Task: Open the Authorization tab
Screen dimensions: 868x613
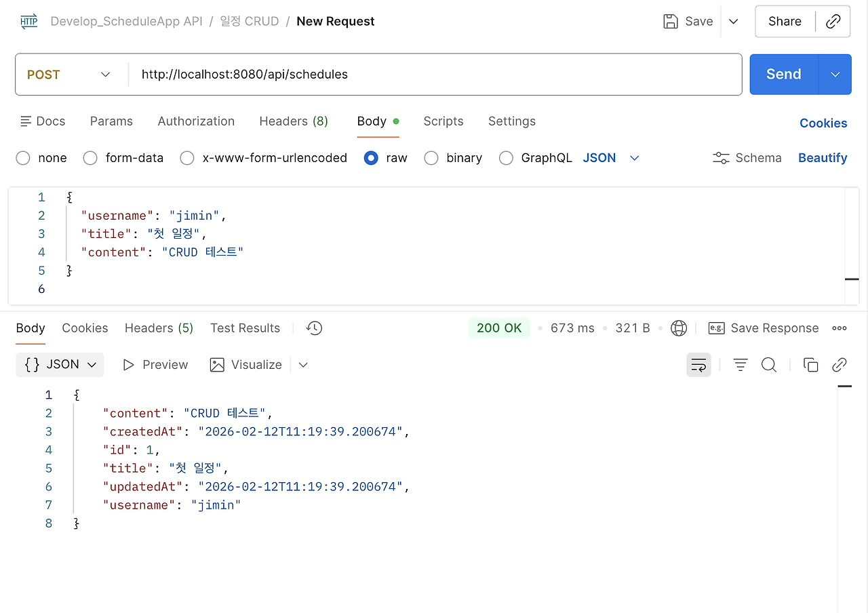Action: click(196, 121)
